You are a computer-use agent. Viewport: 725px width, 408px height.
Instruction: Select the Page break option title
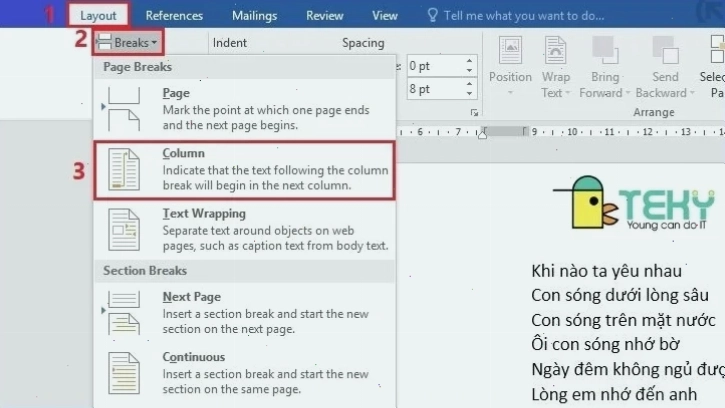click(176, 93)
